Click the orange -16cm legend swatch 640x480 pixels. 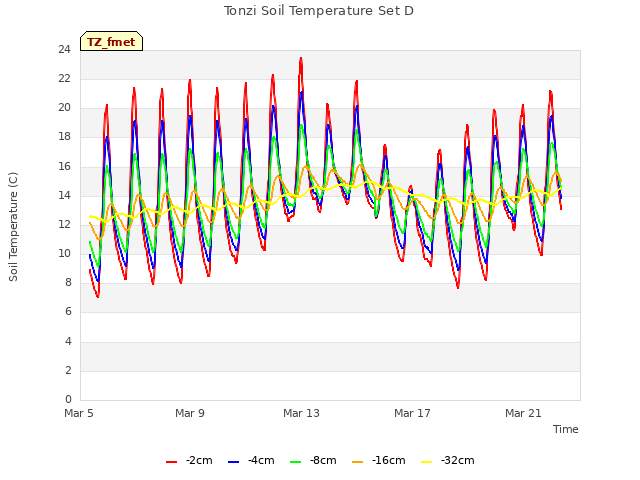(x=358, y=462)
